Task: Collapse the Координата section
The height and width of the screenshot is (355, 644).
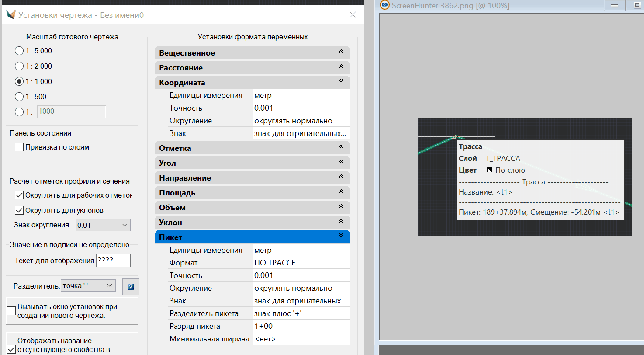Action: click(341, 82)
